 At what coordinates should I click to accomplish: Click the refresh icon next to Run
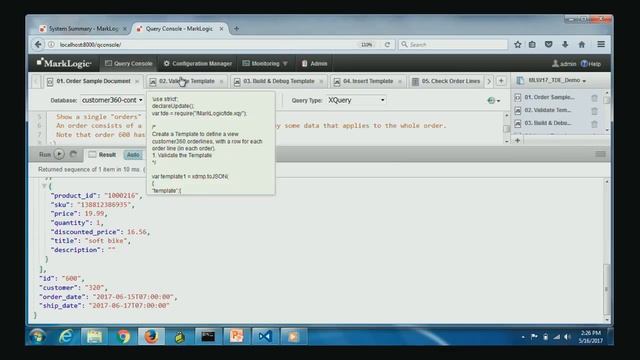[x=73, y=154]
